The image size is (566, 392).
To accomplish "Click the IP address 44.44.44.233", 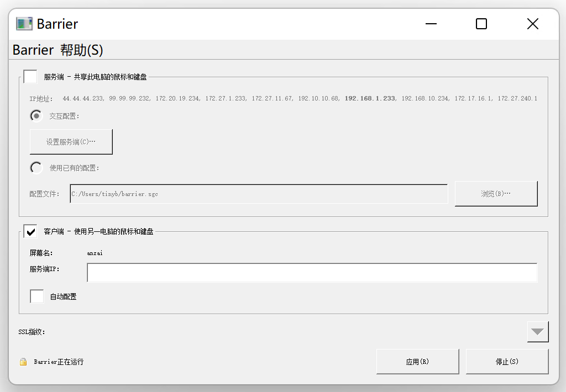I will point(83,98).
